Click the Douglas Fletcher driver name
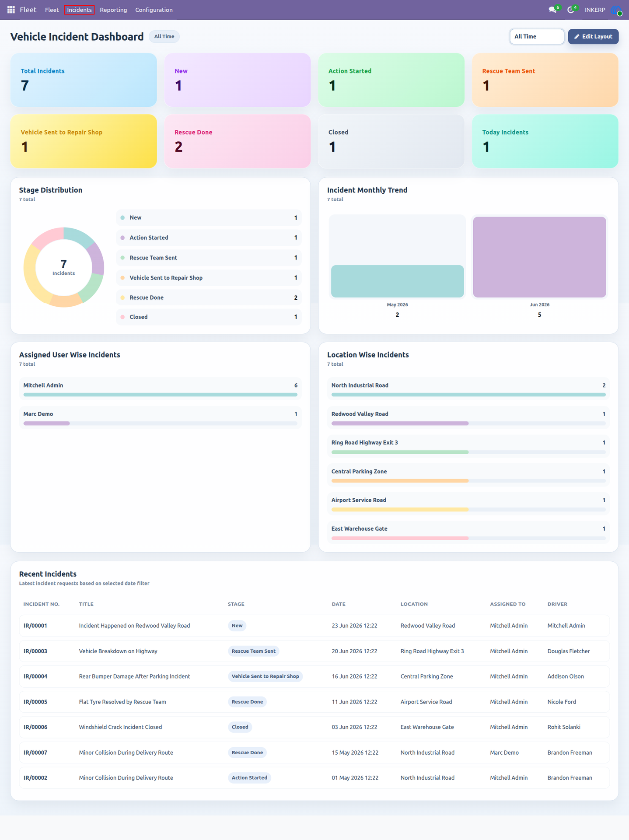 point(569,651)
